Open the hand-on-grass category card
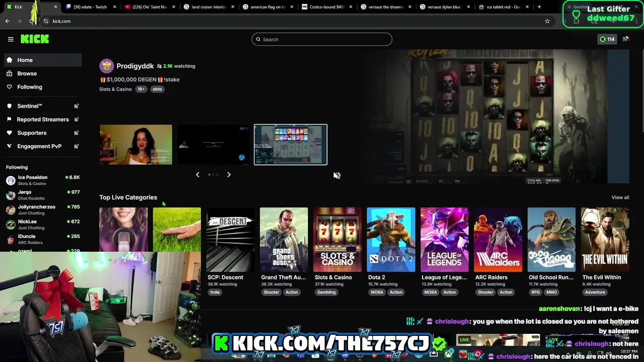644x362 pixels. click(x=177, y=229)
